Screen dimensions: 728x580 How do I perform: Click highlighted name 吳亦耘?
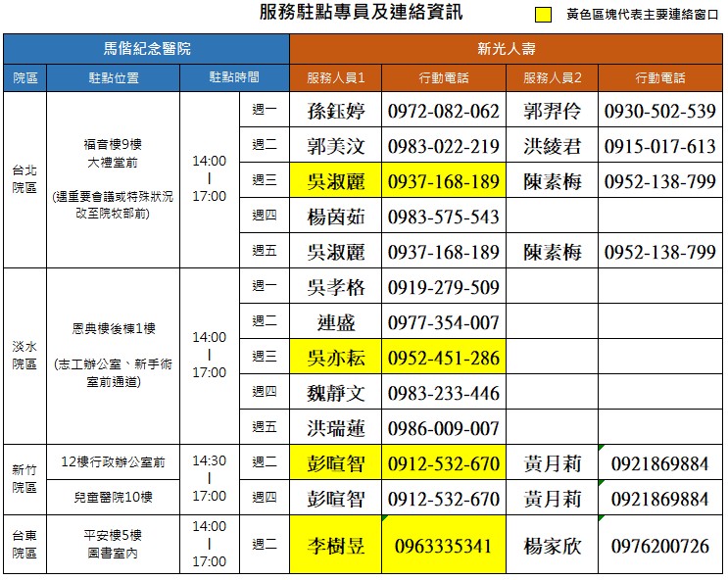click(336, 358)
